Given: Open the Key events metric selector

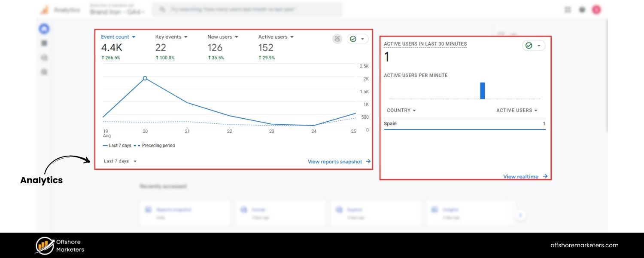Looking at the screenshot, I should pos(185,37).
